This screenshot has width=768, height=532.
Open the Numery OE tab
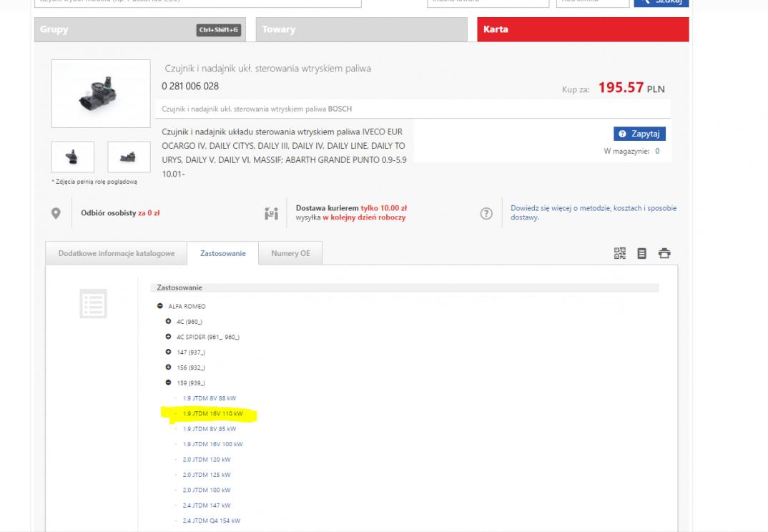290,253
